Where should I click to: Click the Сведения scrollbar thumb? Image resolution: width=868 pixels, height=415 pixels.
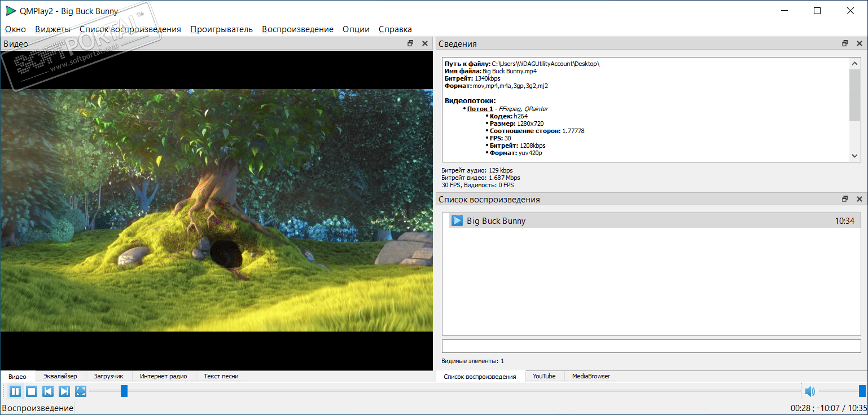click(x=854, y=95)
